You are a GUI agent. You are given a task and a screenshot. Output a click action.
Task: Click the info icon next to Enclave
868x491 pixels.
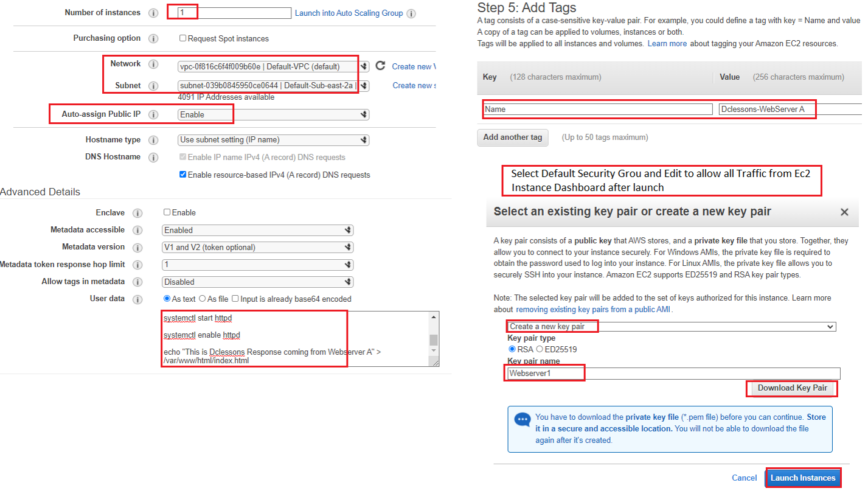pyautogui.click(x=137, y=213)
